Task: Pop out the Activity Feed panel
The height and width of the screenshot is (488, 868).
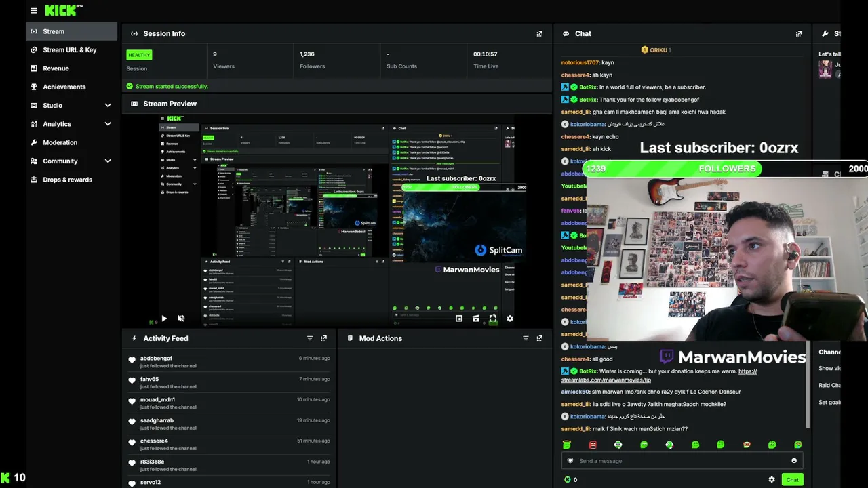Action: pyautogui.click(x=323, y=338)
